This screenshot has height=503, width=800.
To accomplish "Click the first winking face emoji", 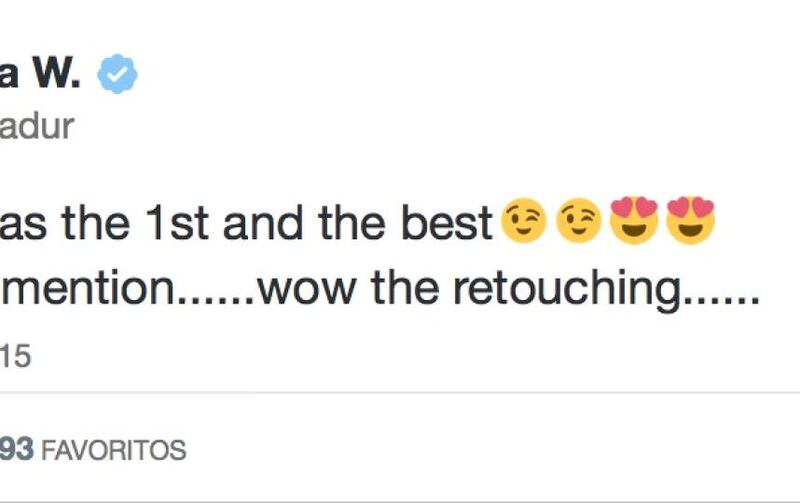I will coord(523,220).
